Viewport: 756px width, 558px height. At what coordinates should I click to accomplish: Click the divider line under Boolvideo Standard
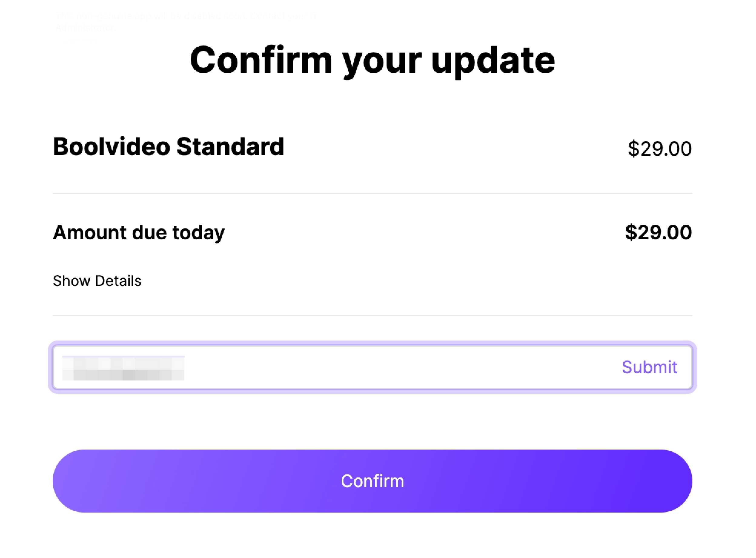coord(371,193)
